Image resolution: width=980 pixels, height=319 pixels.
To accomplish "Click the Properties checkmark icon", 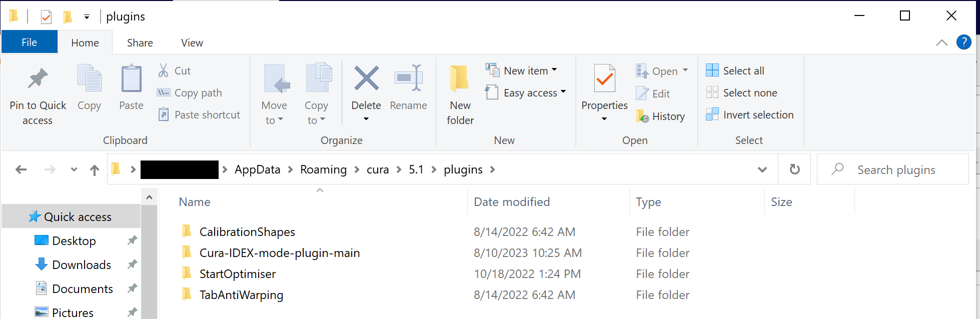I will click(x=604, y=78).
